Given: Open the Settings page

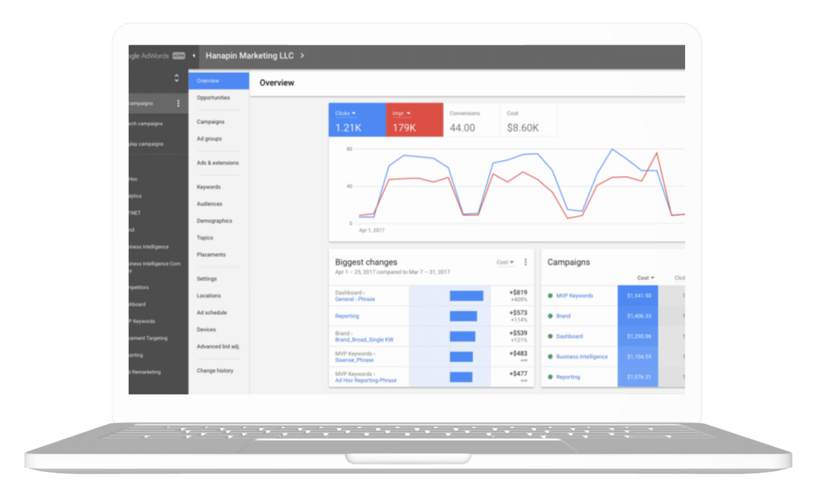Looking at the screenshot, I should point(207,279).
